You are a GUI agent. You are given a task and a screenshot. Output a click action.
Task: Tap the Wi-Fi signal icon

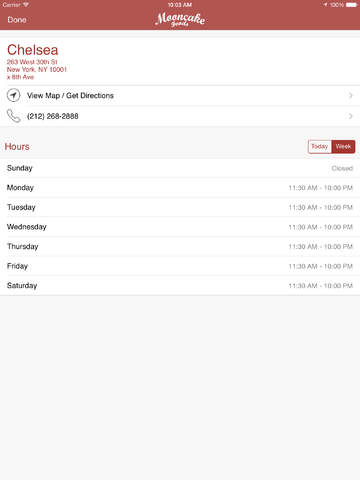26,5
